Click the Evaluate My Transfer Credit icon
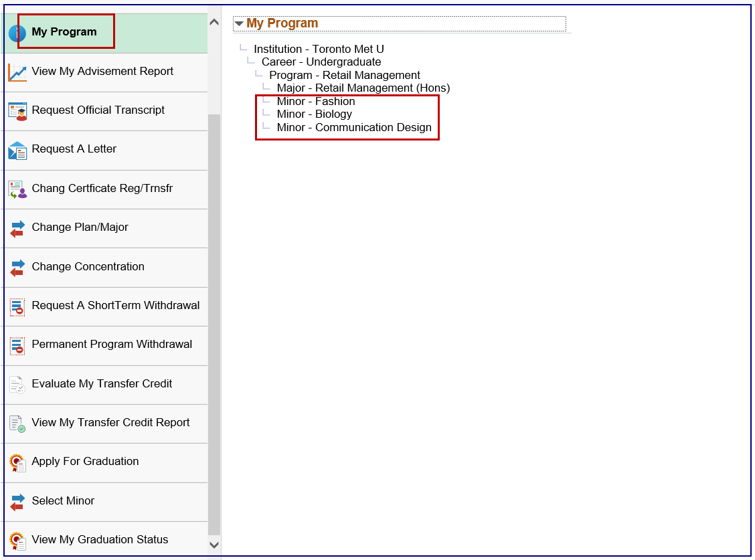 click(x=17, y=385)
